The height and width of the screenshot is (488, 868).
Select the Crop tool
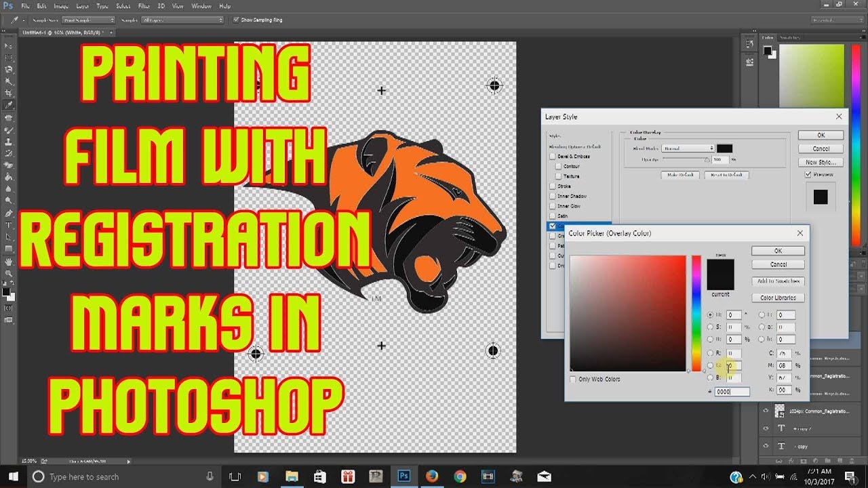9,93
